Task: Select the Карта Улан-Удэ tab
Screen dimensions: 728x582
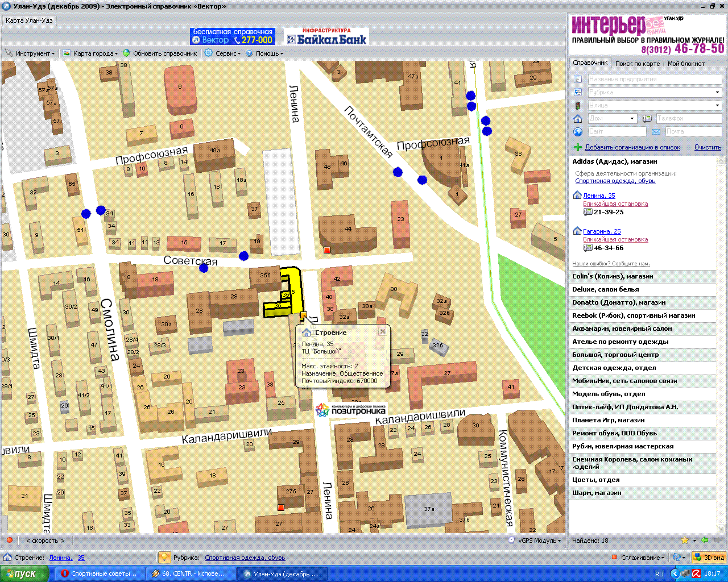Action: [x=29, y=20]
